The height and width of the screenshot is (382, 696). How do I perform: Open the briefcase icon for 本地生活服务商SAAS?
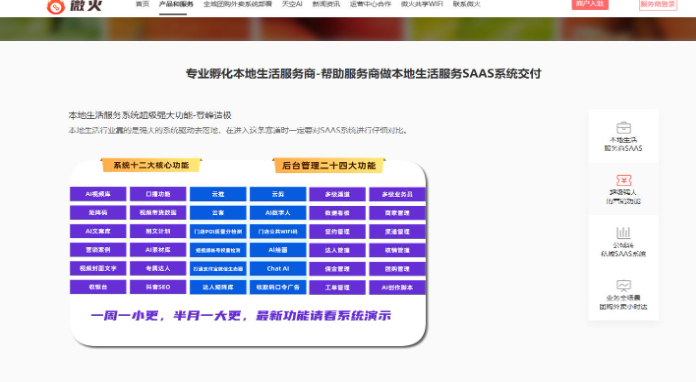point(623,128)
